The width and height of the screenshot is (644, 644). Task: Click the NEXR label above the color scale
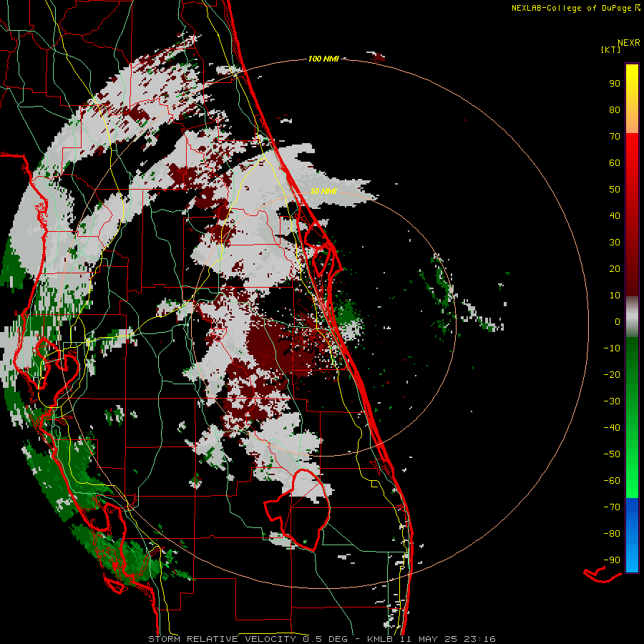tap(628, 43)
